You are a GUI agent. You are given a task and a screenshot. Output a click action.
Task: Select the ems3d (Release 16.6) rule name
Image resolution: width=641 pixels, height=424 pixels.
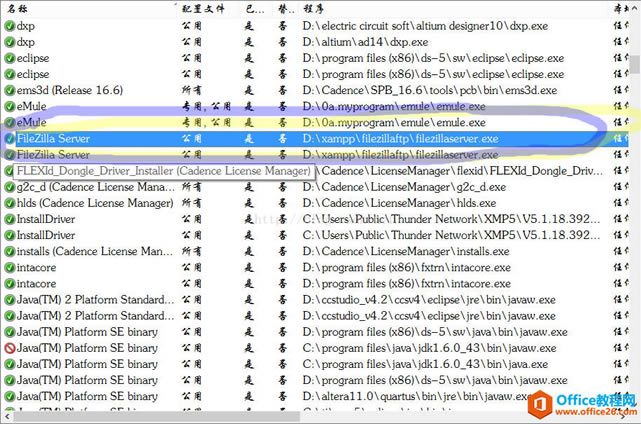coord(70,90)
